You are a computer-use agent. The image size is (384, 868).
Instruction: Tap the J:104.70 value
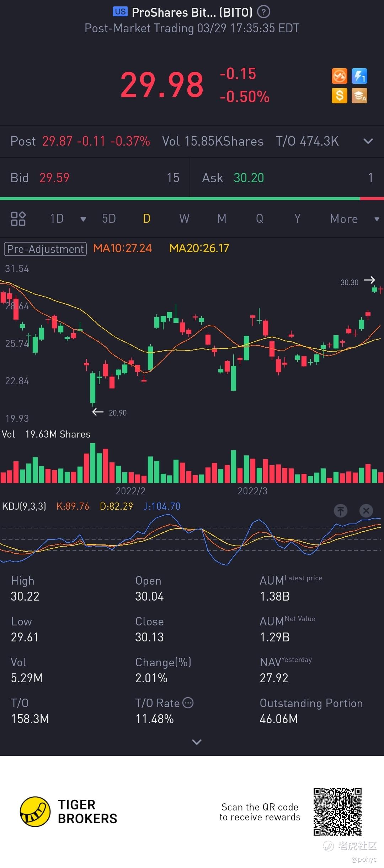click(x=162, y=506)
